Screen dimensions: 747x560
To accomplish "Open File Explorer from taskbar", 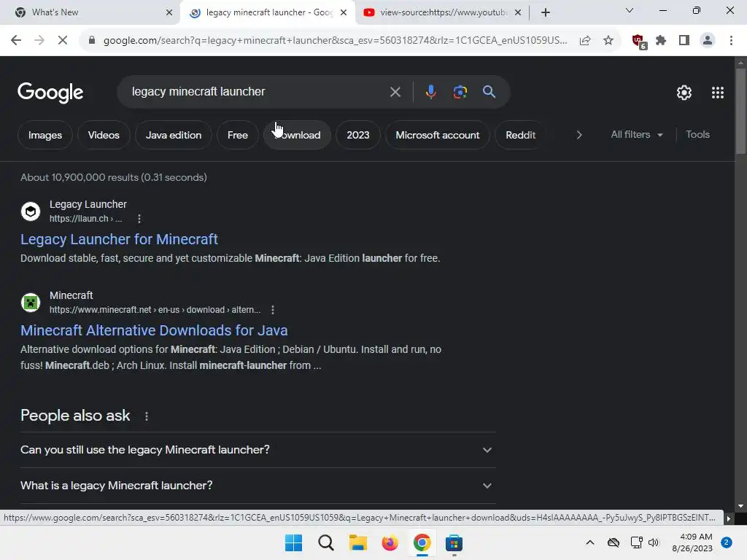I will (357, 542).
